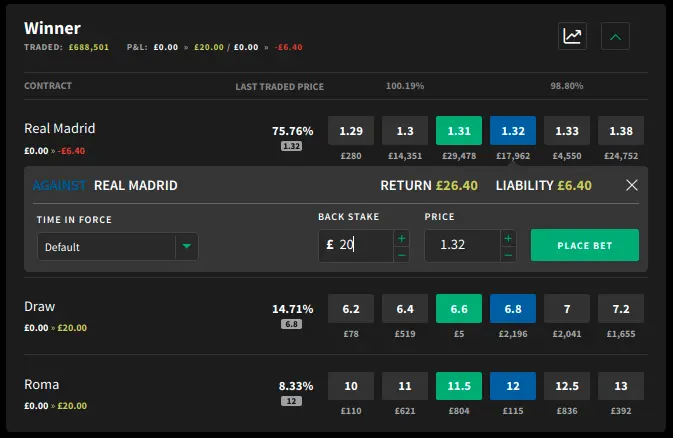The image size is (673, 438).
Task: Click the Real Madrid contract name
Action: point(60,128)
